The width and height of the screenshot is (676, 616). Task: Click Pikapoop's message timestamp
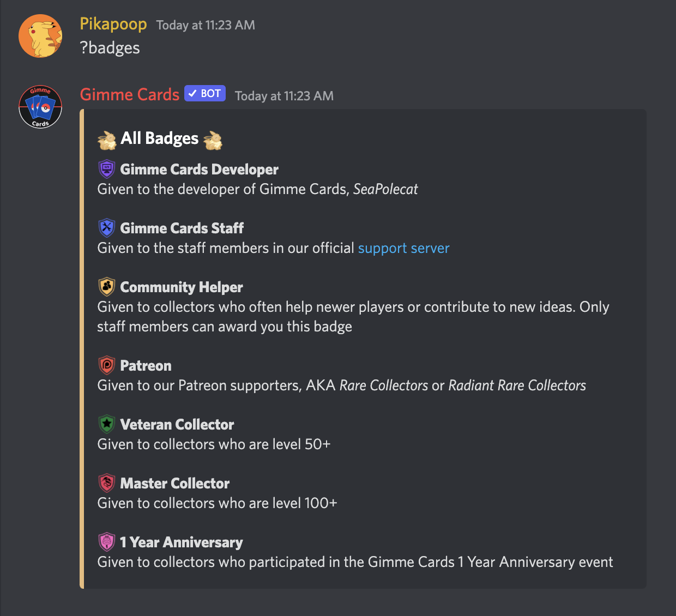click(206, 25)
